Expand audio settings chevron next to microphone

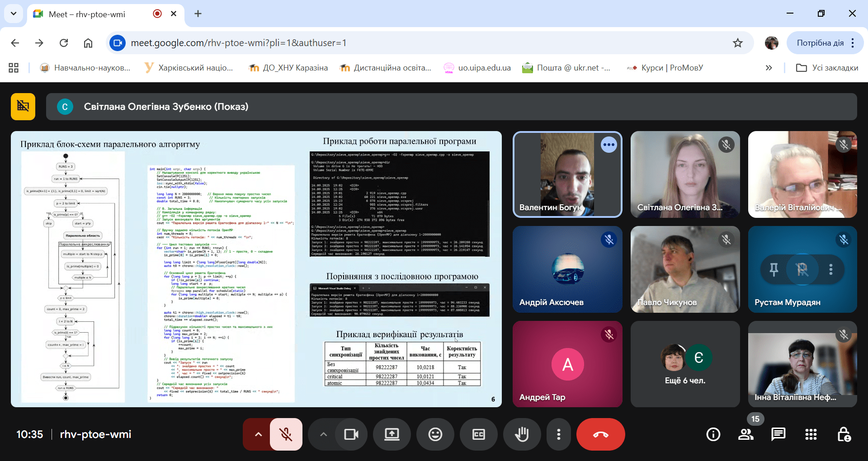(258, 434)
